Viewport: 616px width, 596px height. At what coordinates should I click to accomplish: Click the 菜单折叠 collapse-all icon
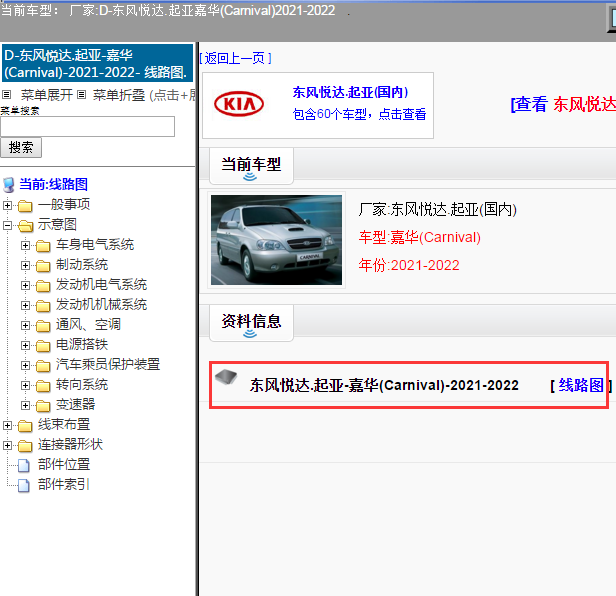81,94
